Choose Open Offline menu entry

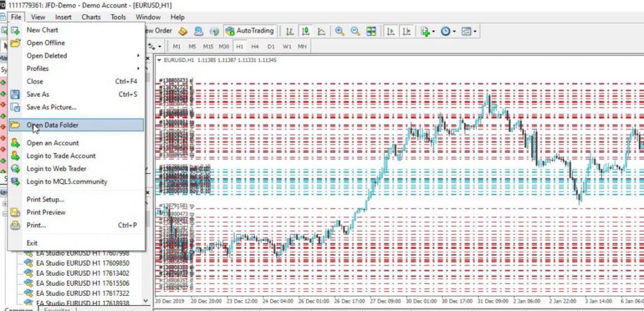(x=76, y=43)
